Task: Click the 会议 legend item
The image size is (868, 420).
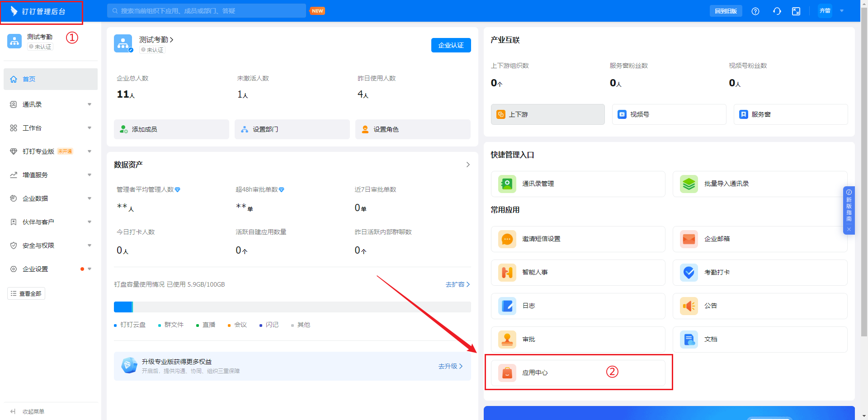Action: pos(237,325)
